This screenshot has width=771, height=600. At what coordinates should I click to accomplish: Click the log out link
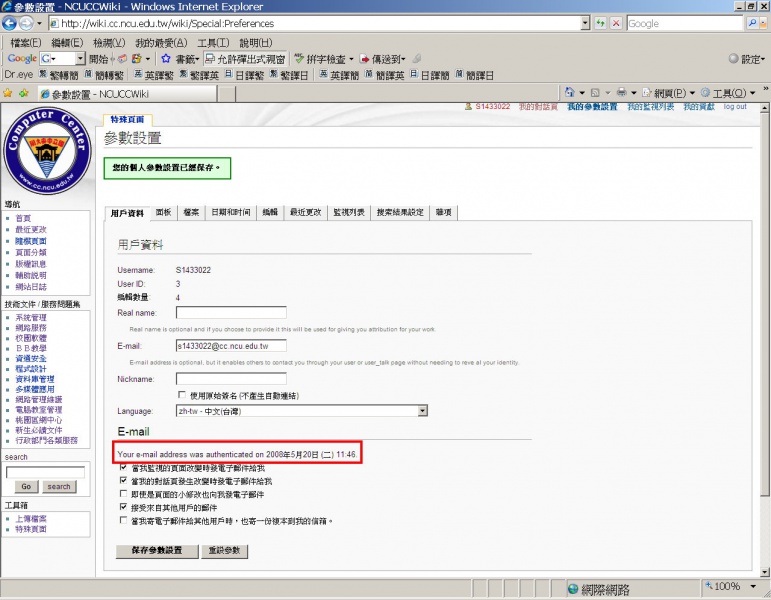(735, 107)
